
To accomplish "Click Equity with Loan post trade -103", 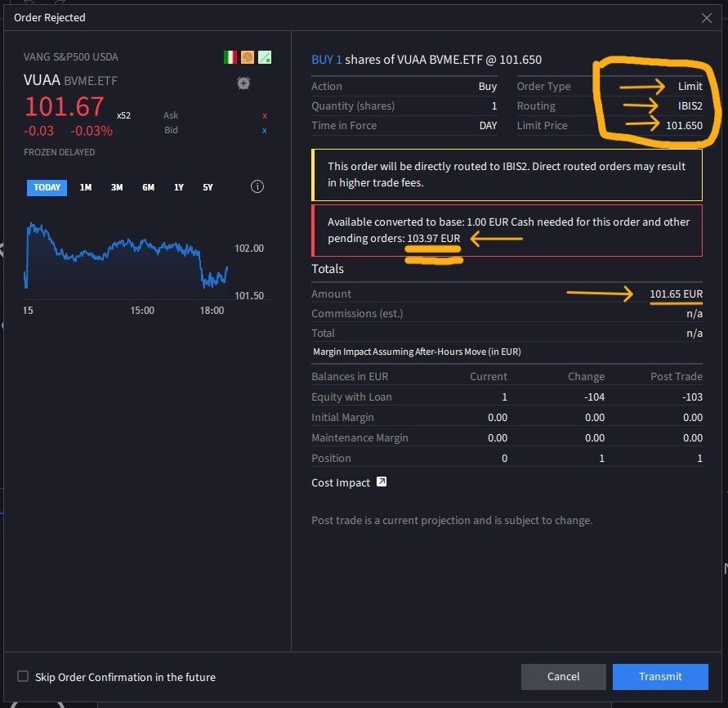I will pos(692,397).
